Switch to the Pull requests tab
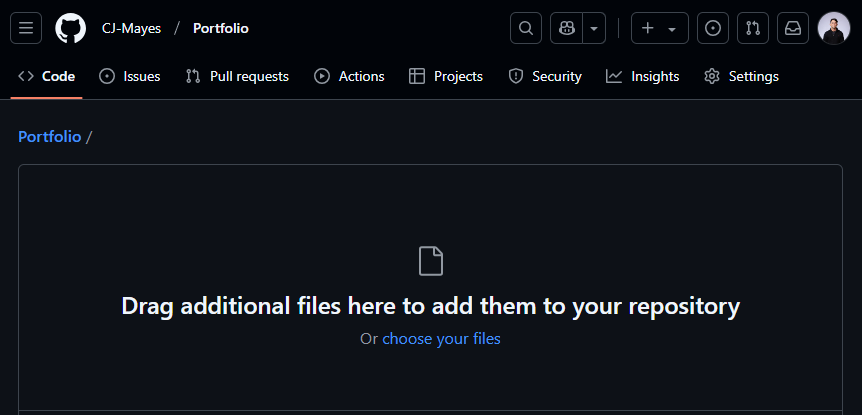The image size is (862, 415). (237, 76)
